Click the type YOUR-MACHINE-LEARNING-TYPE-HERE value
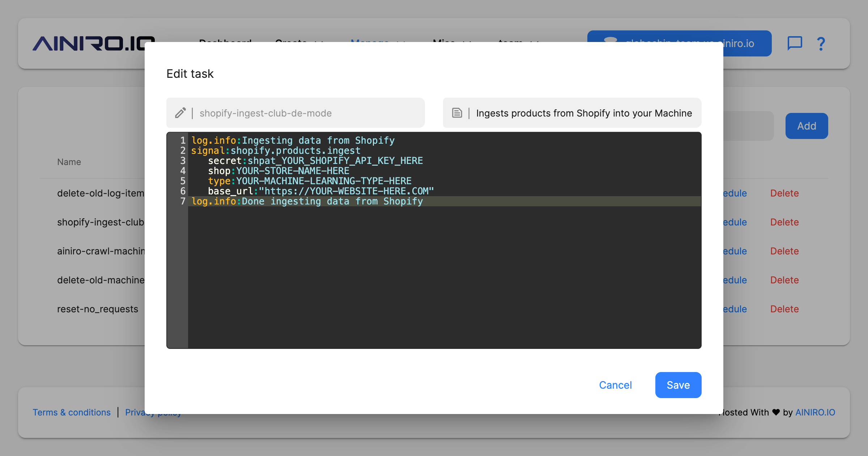Screen dimensions: 868x456 tap(324, 181)
